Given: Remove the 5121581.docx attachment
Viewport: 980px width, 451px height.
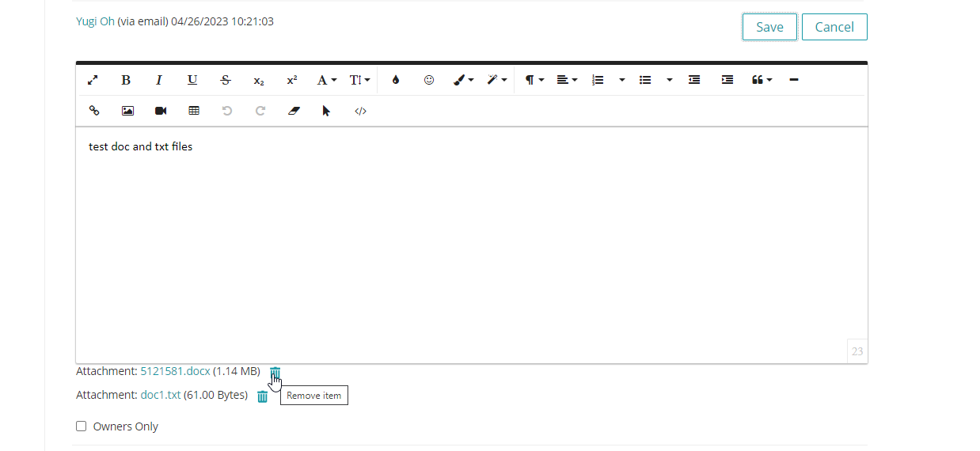Looking at the screenshot, I should (x=275, y=372).
